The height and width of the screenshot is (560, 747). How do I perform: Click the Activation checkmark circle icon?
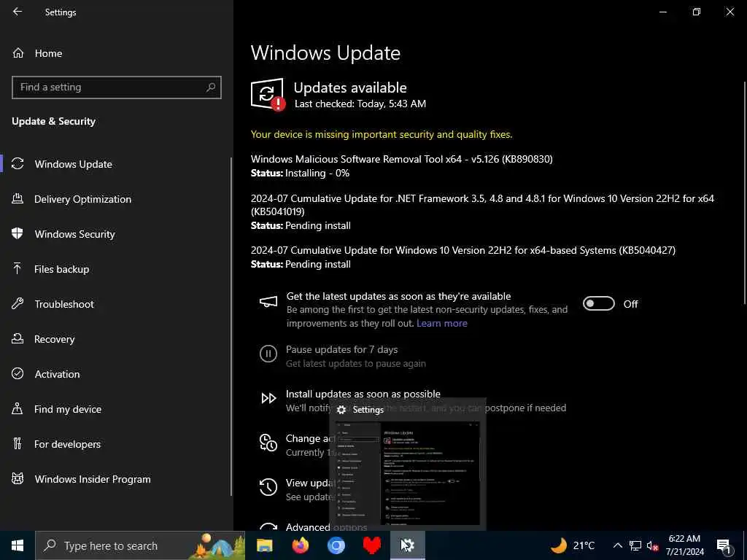18,373
